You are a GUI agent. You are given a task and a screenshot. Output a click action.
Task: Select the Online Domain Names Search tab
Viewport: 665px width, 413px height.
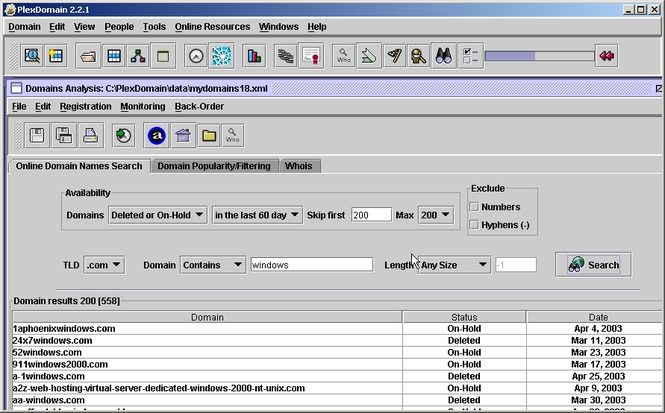click(79, 166)
